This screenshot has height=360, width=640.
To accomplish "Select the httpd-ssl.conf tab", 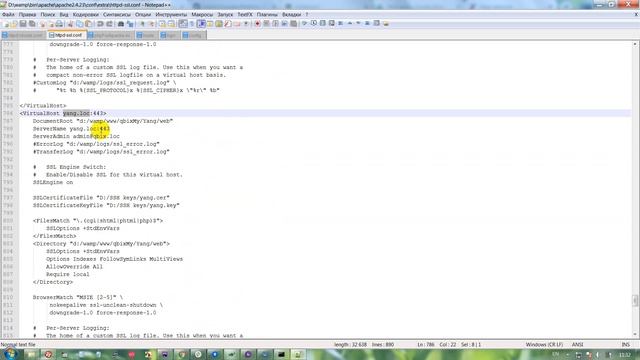I will click(66, 36).
